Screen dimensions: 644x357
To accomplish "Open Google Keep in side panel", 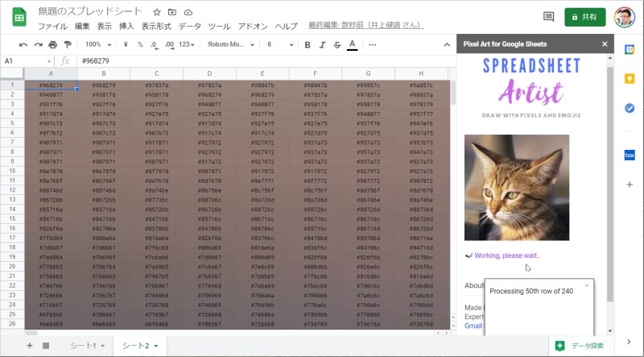I will click(630, 78).
